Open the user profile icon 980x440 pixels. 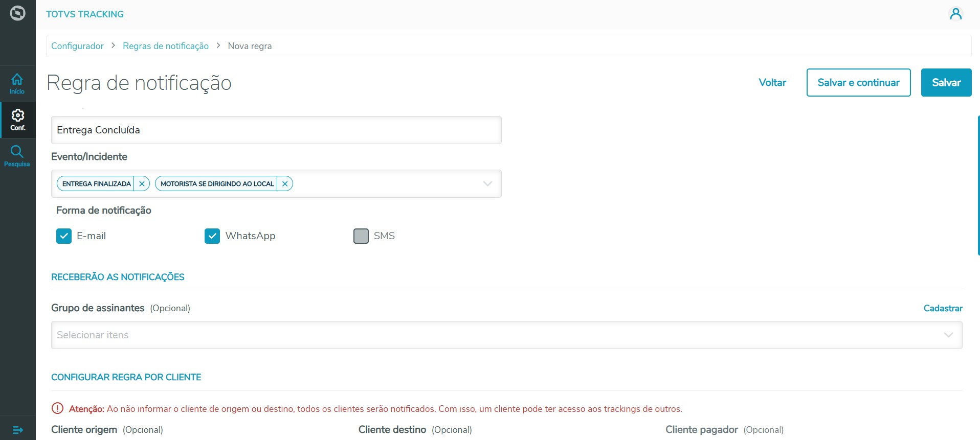point(955,14)
